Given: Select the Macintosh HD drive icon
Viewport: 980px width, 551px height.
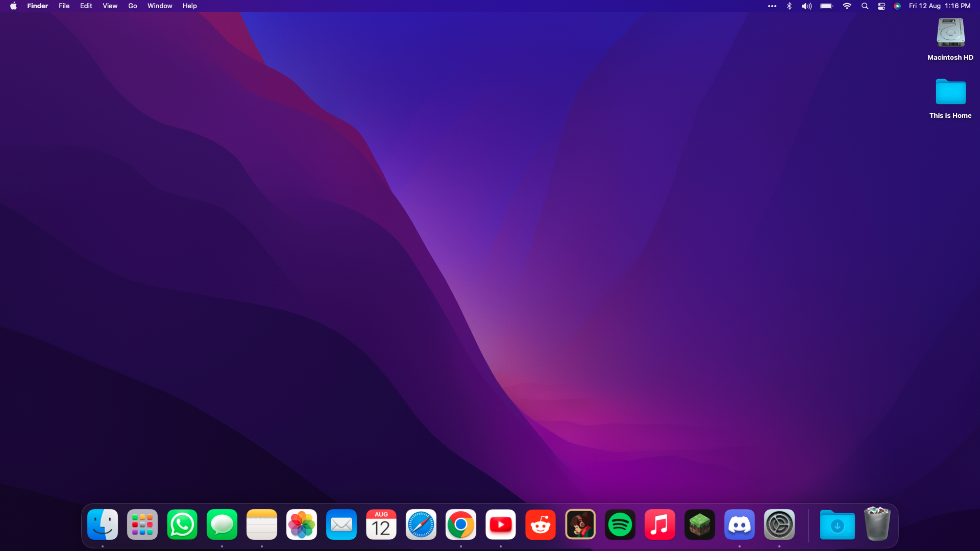Looking at the screenshot, I should (x=950, y=33).
